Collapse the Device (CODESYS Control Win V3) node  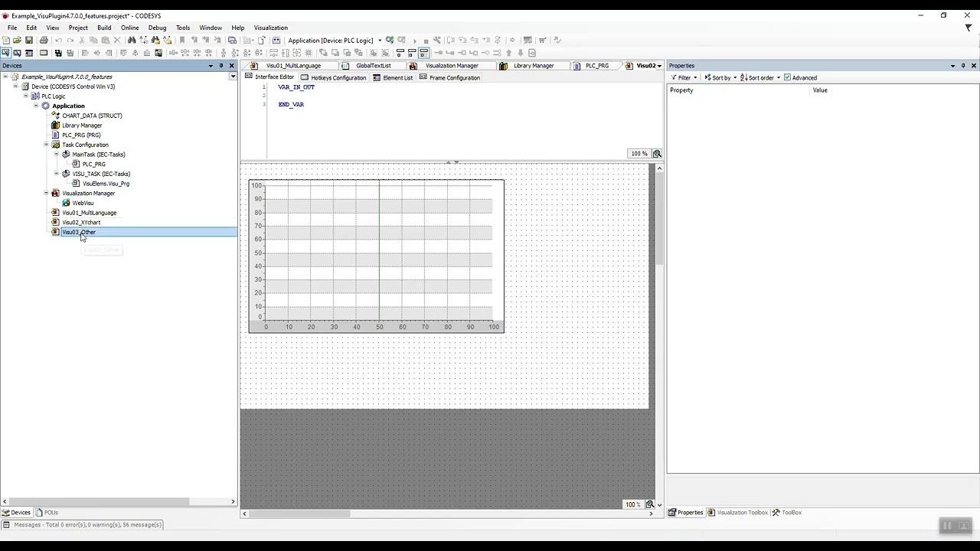15,86
